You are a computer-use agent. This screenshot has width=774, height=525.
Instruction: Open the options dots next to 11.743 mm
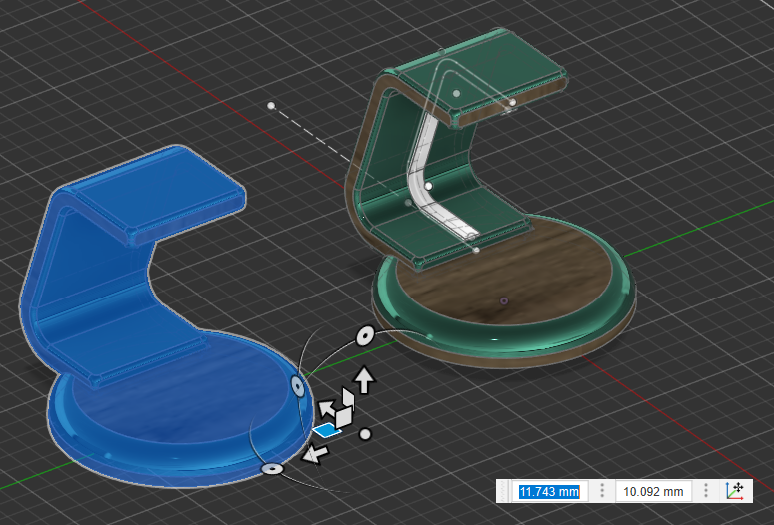[602, 491]
